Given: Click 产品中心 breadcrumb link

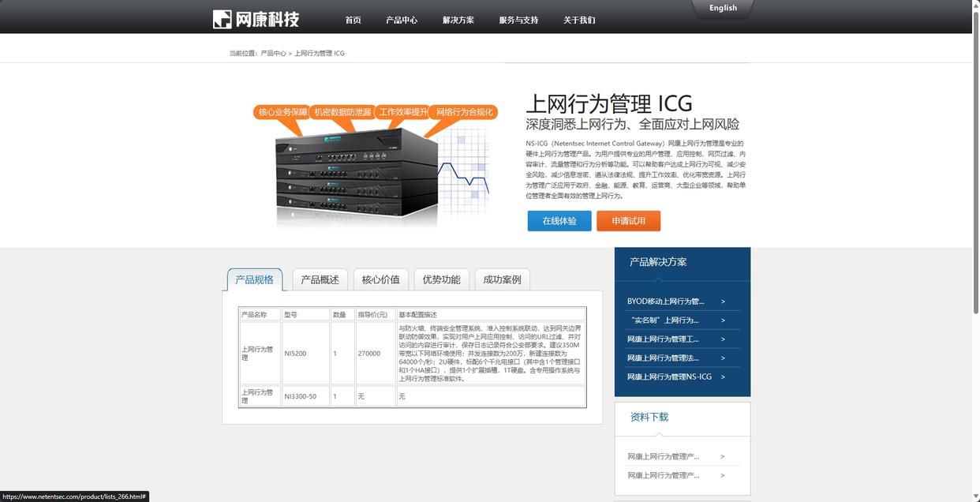Looking at the screenshot, I should pyautogui.click(x=273, y=54).
